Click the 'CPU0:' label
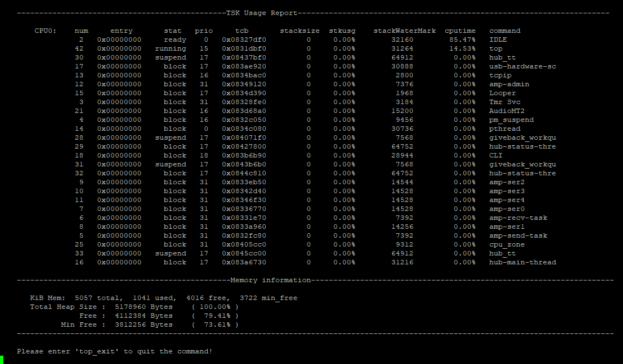Viewport: 623px width, 364px height. (x=45, y=31)
